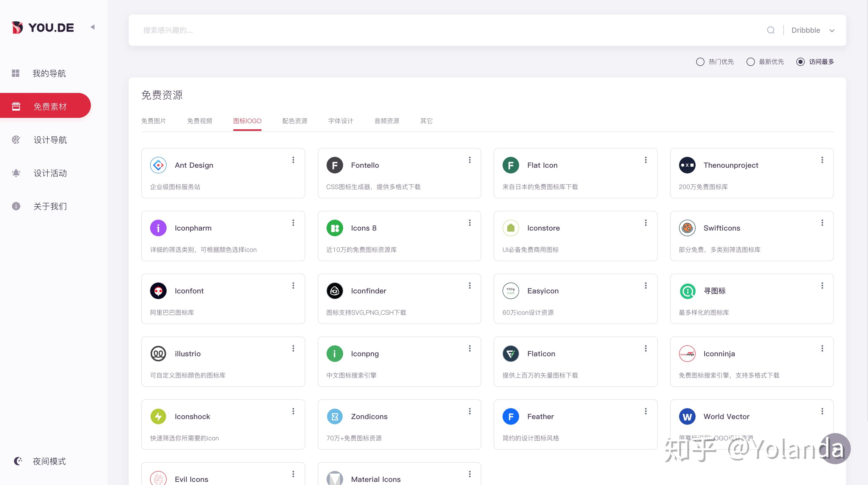Switch to the 配色资源 tab

click(295, 121)
